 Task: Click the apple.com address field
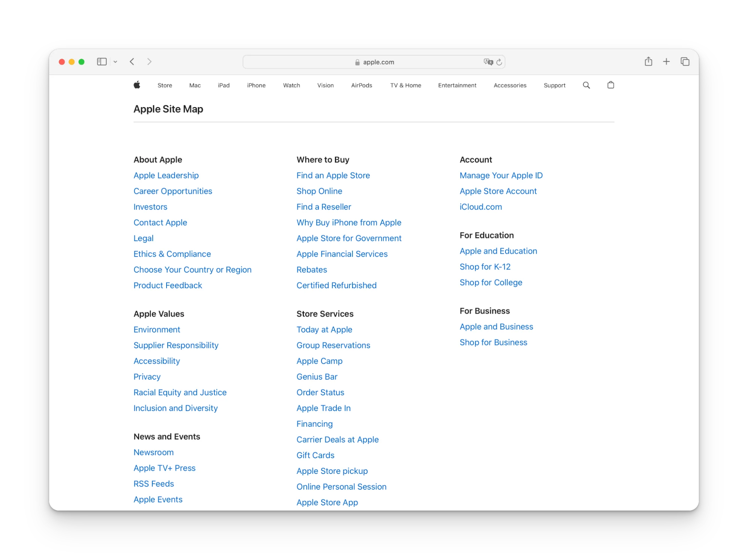click(374, 62)
